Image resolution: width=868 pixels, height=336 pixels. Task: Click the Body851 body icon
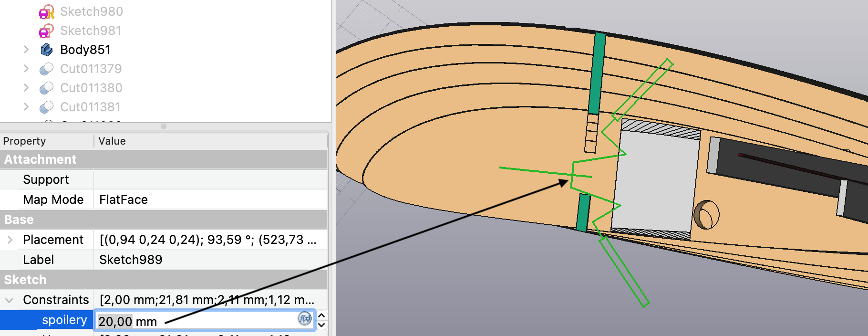coord(46,50)
